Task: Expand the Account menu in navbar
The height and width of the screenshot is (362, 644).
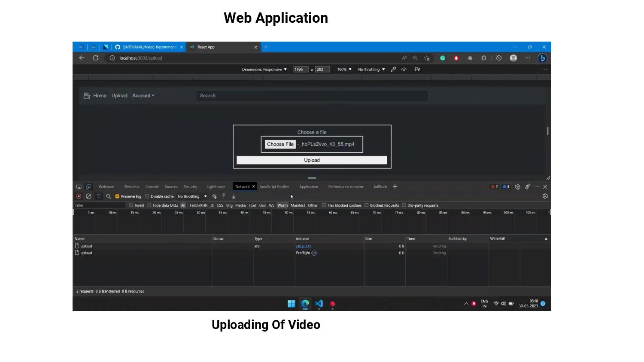Action: pyautogui.click(x=143, y=95)
